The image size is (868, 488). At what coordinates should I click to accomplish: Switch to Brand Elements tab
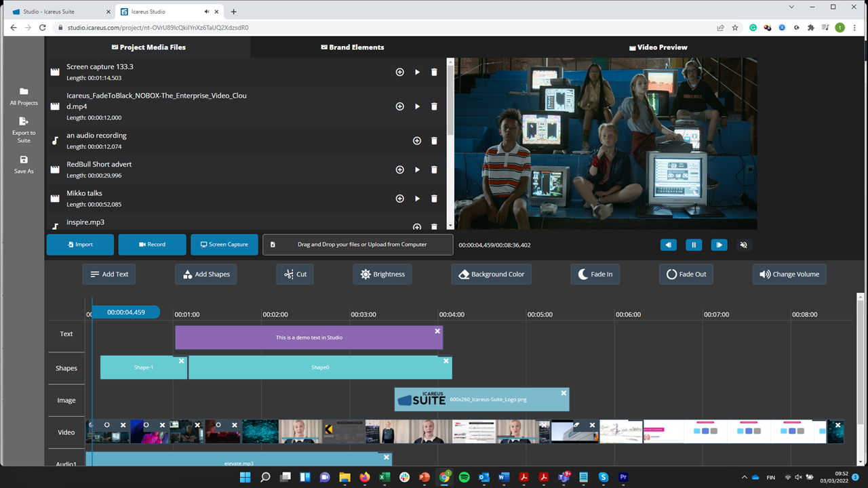pos(352,47)
